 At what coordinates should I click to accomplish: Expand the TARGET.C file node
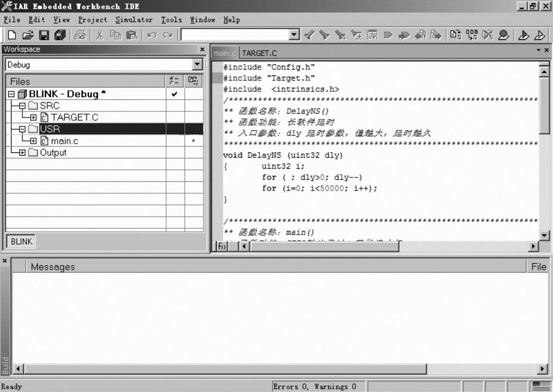[x=33, y=118]
